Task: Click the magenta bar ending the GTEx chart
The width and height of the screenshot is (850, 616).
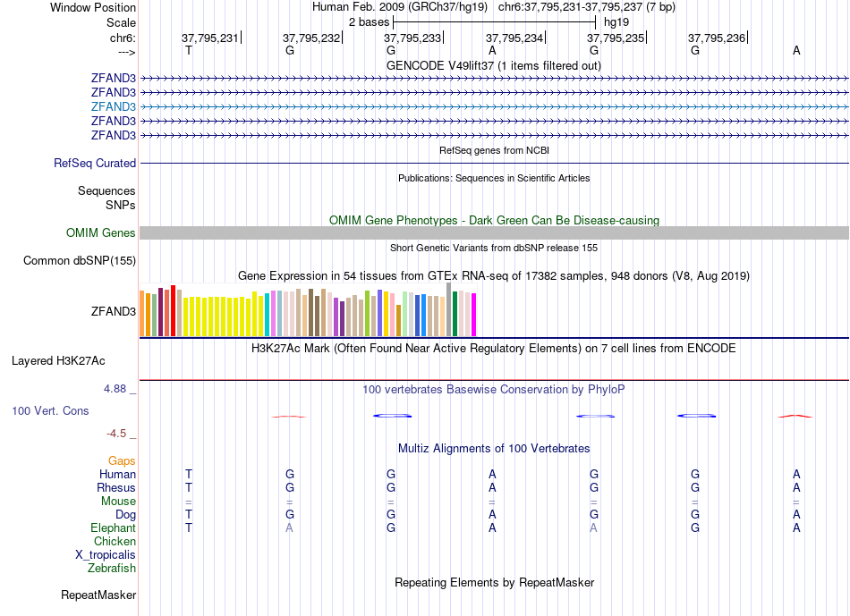Action: [474, 315]
